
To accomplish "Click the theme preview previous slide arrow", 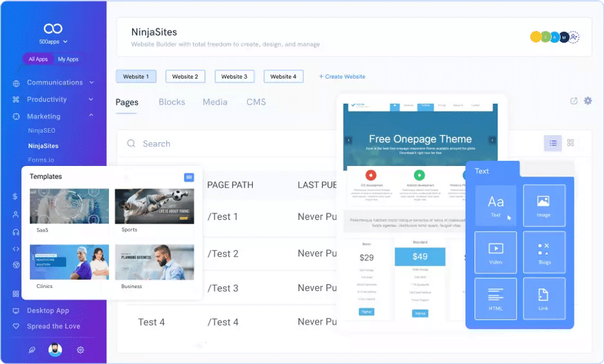I will tap(348, 140).
